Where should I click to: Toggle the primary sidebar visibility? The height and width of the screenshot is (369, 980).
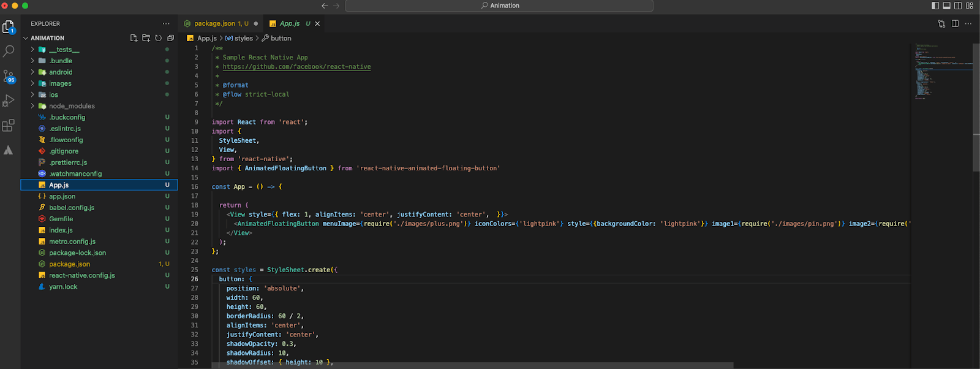935,6
